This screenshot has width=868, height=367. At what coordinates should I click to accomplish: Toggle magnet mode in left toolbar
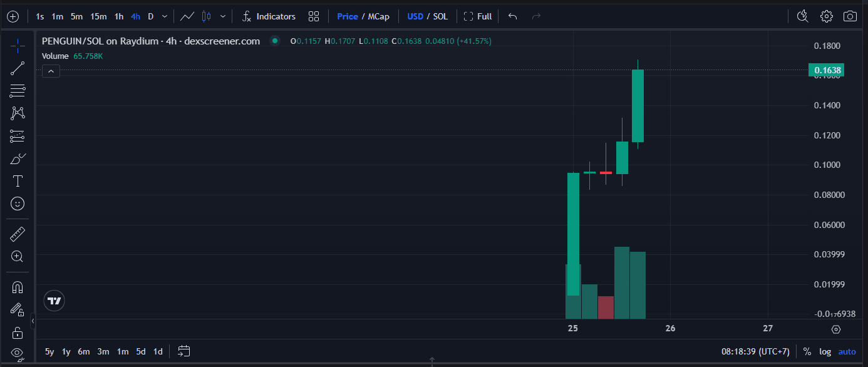click(18, 287)
